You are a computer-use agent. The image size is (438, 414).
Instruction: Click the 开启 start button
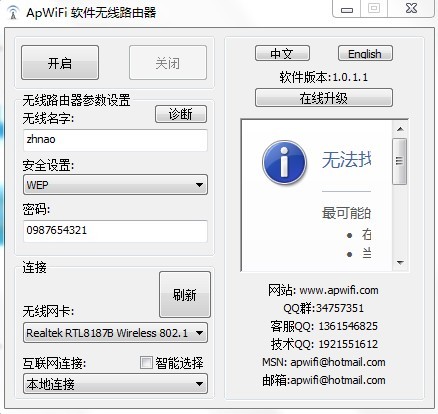(60, 63)
